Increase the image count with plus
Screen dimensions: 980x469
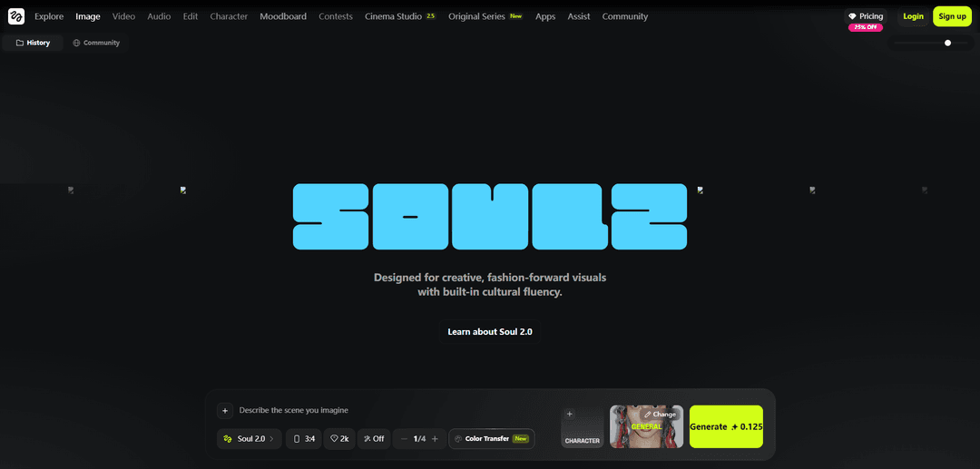point(435,439)
